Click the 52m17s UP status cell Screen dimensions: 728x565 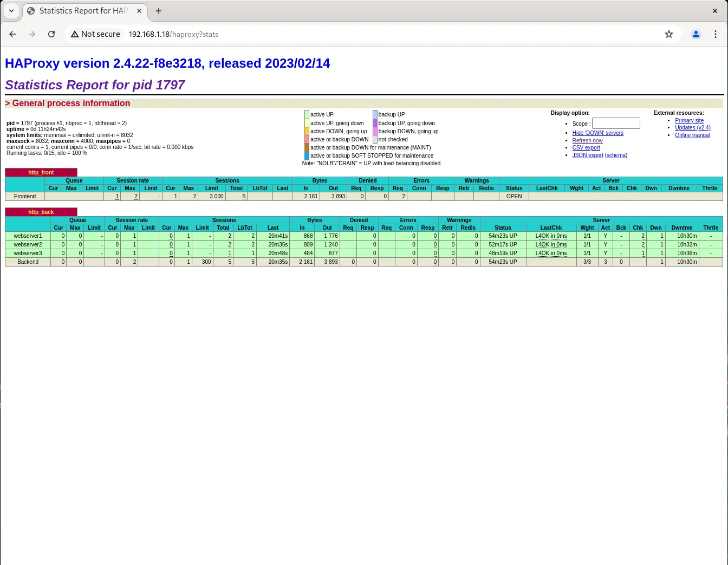point(503,245)
